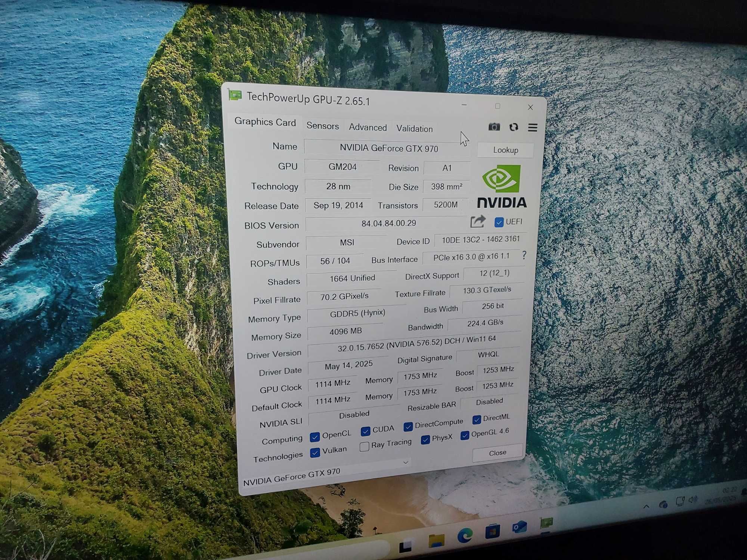Click the BIOS export share icon
Image resolution: width=747 pixels, height=560 pixels.
478,221
